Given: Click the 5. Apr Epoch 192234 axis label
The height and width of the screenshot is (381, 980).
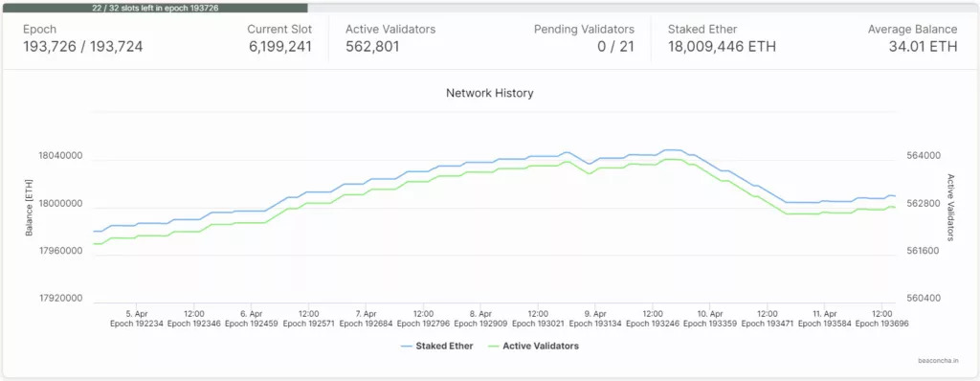Looking at the screenshot, I should coord(137,319).
